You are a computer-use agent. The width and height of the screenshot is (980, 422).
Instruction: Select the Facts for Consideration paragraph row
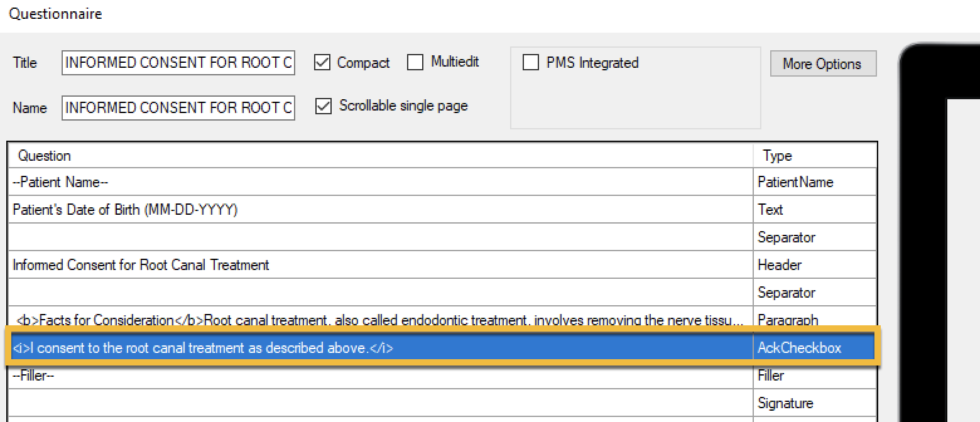coord(443,320)
